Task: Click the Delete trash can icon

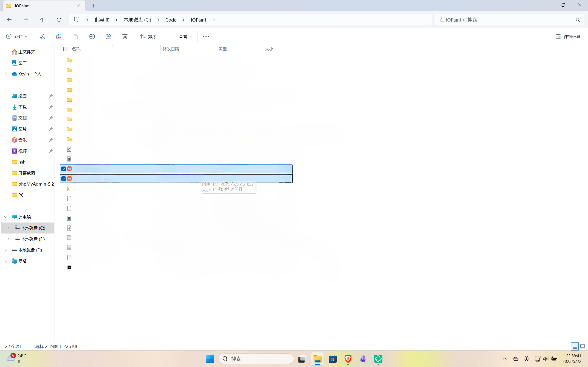Action: [x=125, y=36]
